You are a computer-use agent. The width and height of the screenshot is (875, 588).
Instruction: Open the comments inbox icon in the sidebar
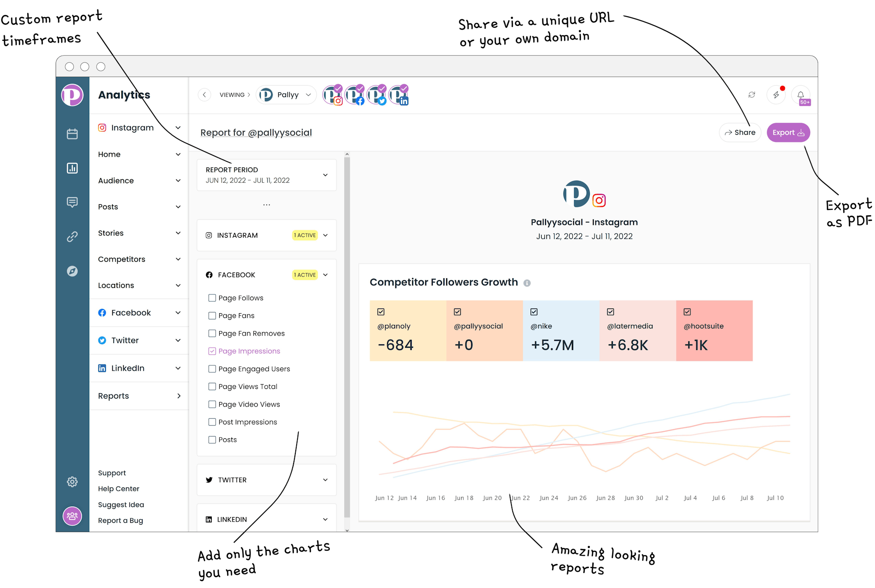pos(72,202)
